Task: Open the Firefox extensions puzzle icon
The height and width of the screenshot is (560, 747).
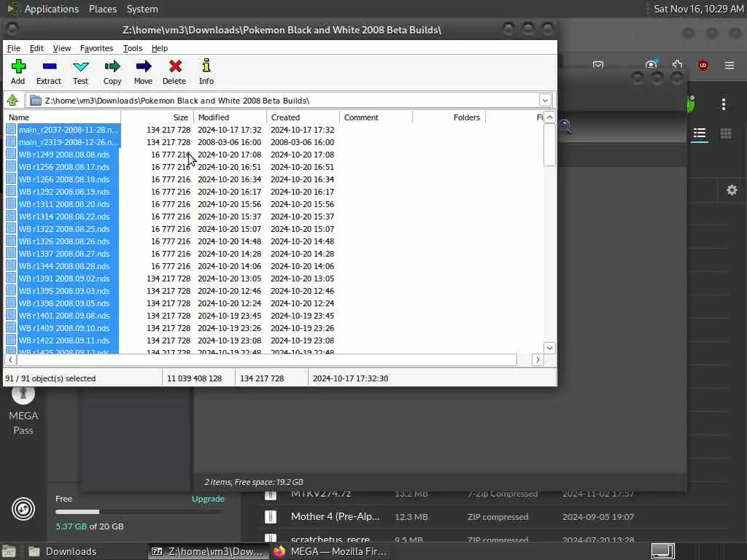Action: [x=678, y=65]
